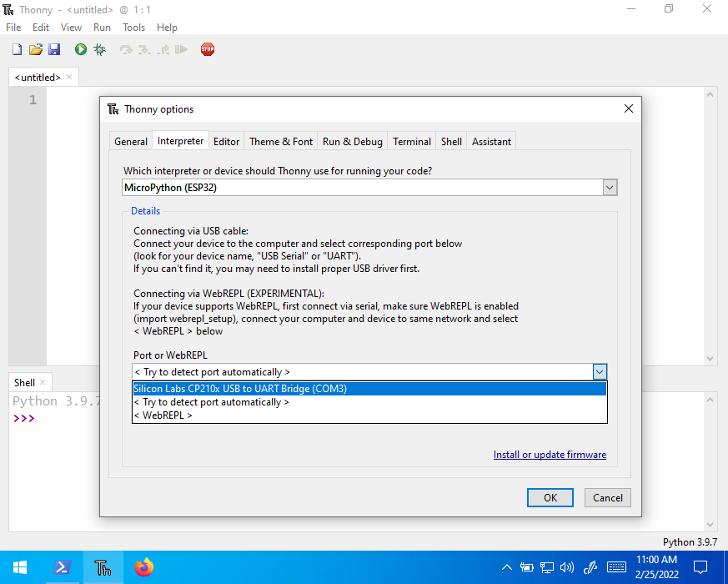Click the New file toolbar icon
The width and height of the screenshot is (728, 584).
point(18,49)
